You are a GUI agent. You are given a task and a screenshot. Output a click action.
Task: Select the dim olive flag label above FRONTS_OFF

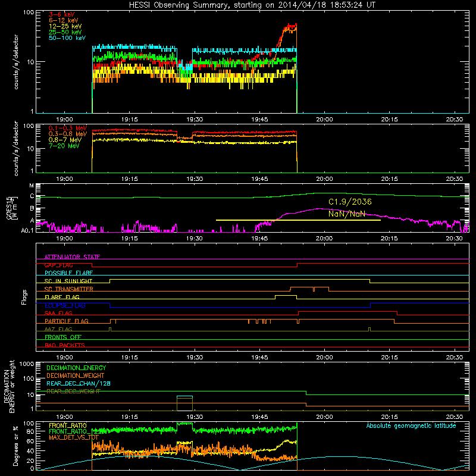pyautogui.click(x=58, y=329)
